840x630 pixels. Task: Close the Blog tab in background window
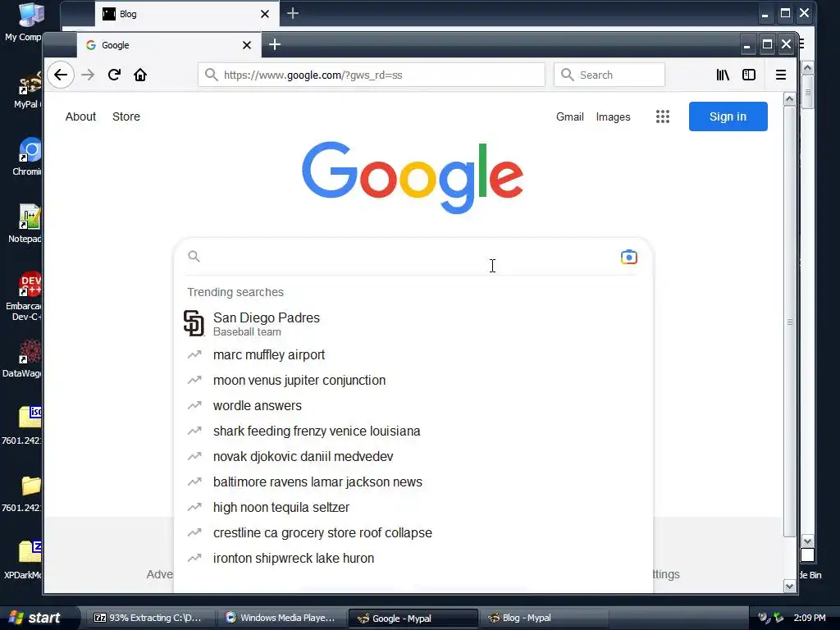click(x=265, y=14)
